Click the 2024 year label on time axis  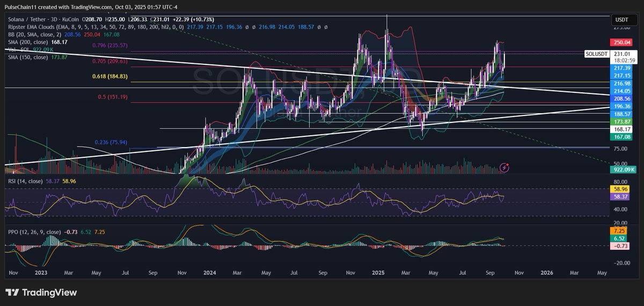[210, 273]
